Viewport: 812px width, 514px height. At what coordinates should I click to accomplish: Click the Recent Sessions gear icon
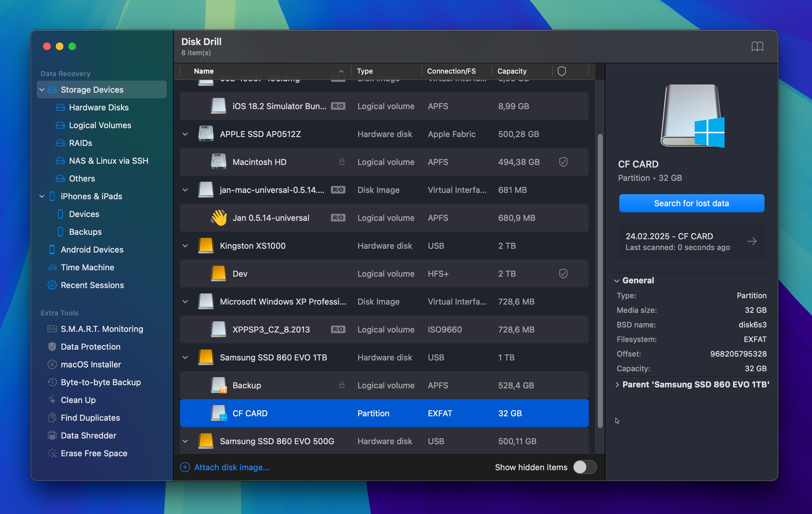click(x=52, y=285)
